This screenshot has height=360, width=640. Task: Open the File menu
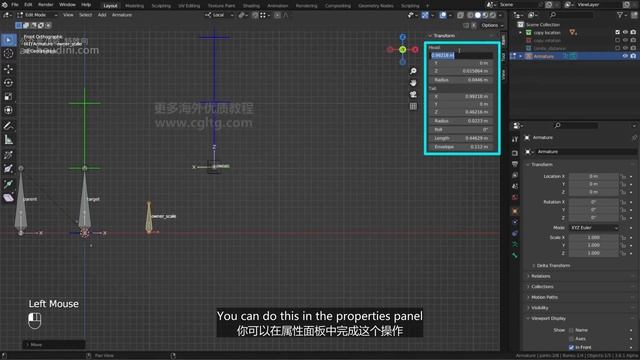click(15, 5)
